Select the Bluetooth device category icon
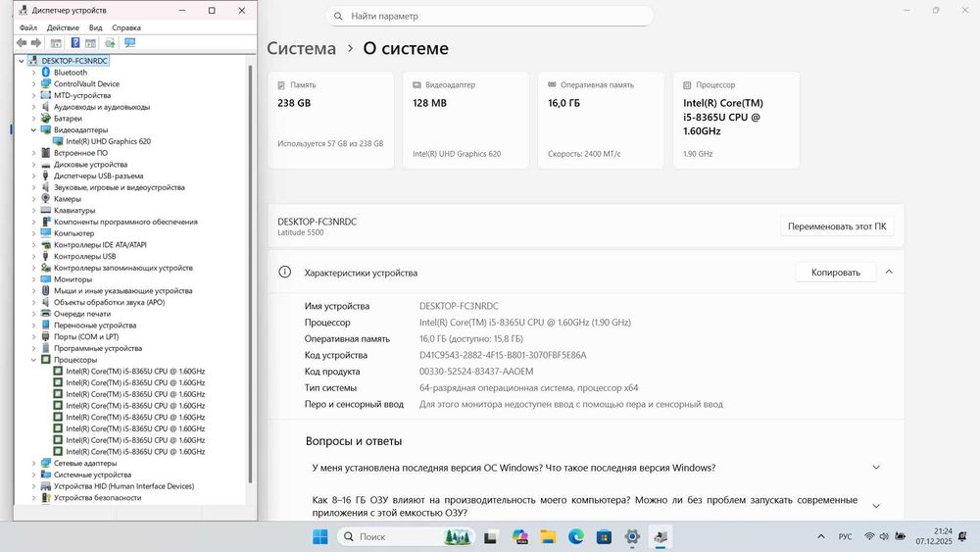The image size is (980, 552). tap(46, 73)
